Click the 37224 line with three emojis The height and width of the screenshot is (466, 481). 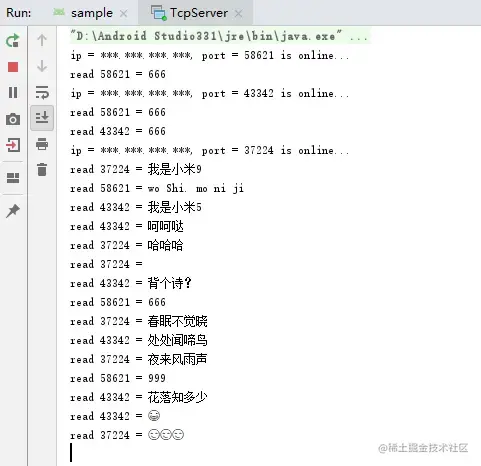point(127,435)
